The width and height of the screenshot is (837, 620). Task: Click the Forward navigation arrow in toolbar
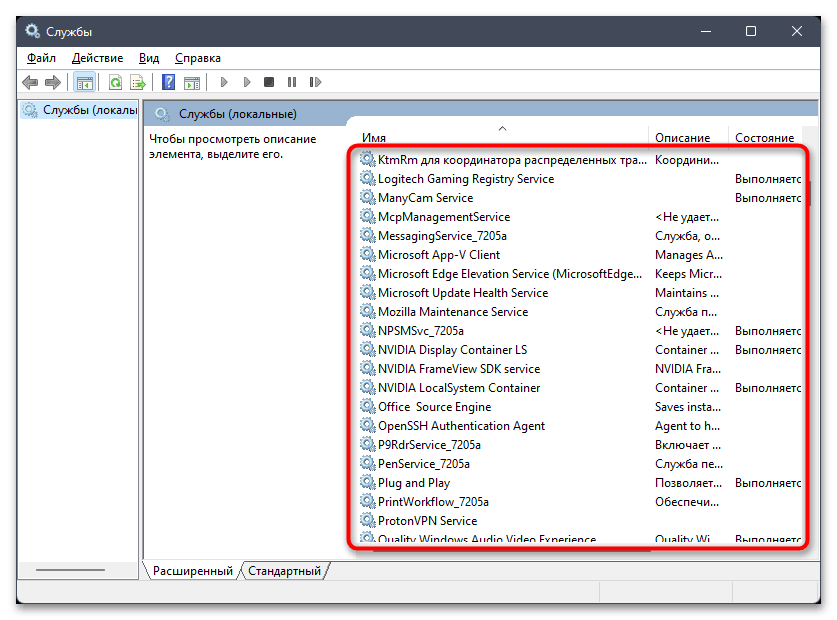pos(53,82)
